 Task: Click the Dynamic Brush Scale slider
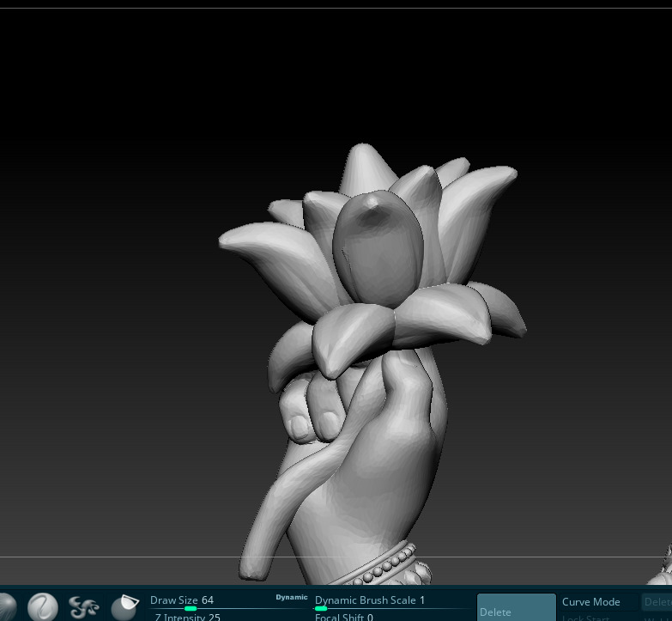(x=394, y=601)
